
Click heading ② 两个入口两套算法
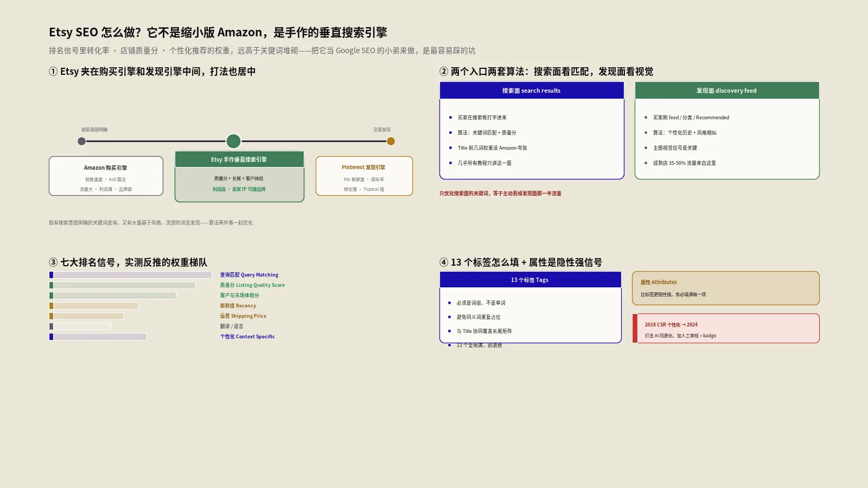click(x=546, y=72)
